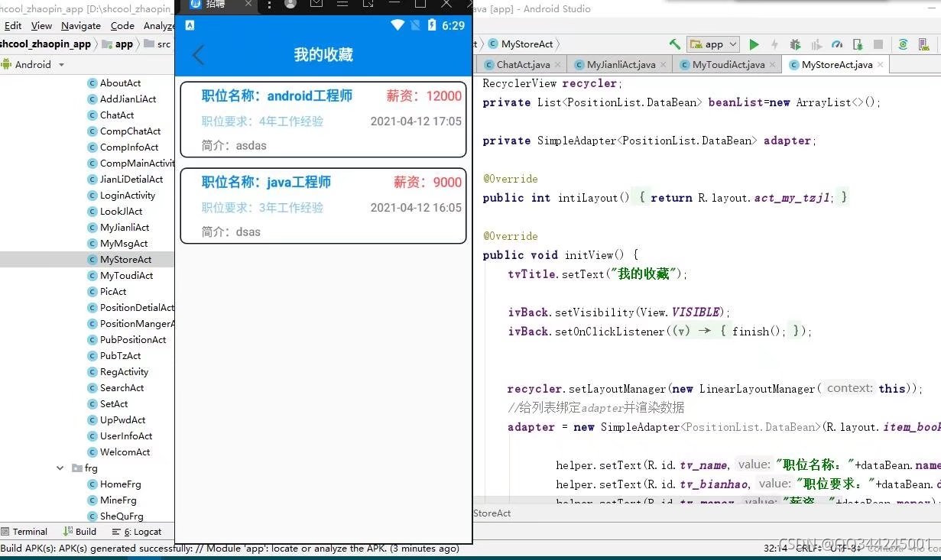Screen dimensions: 941x560
Task: Click Android robot icon in project view header
Action: pos(7,64)
